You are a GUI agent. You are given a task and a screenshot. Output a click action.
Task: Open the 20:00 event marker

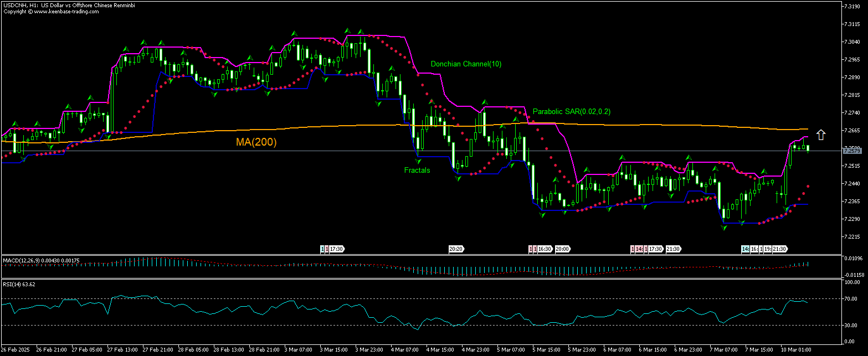562,249
